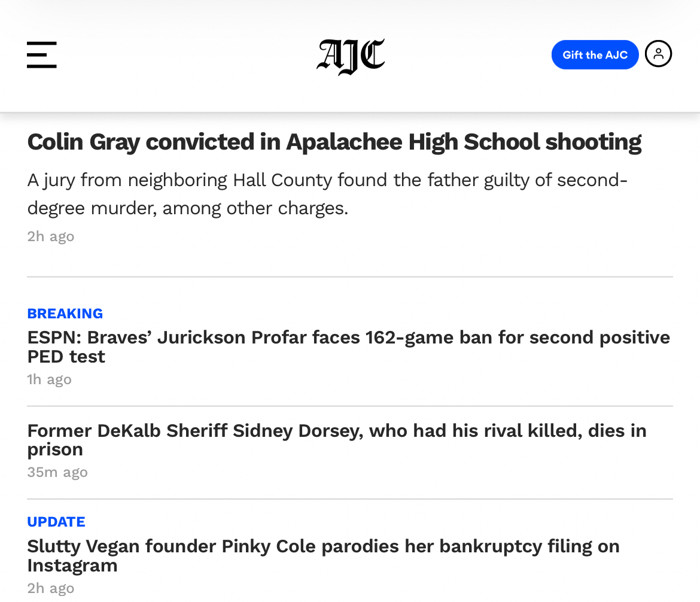Image resolution: width=700 pixels, height=602 pixels.
Task: Open the hamburger navigation menu
Action: pos(42,55)
